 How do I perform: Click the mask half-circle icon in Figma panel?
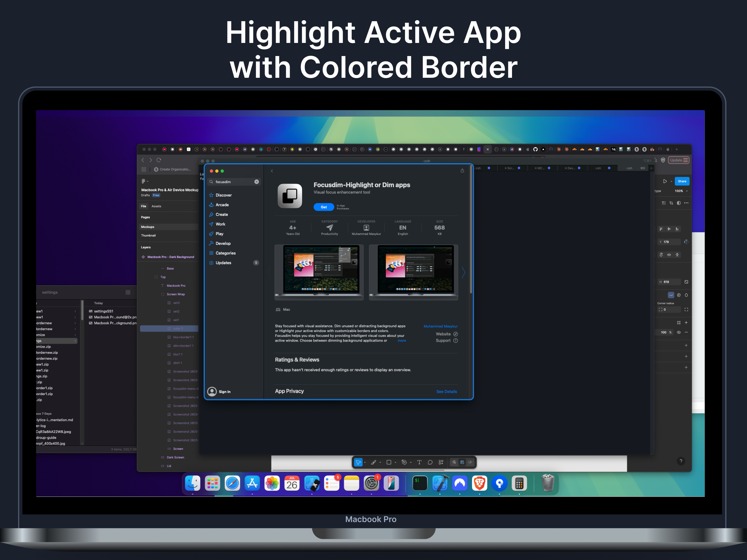tap(679, 203)
